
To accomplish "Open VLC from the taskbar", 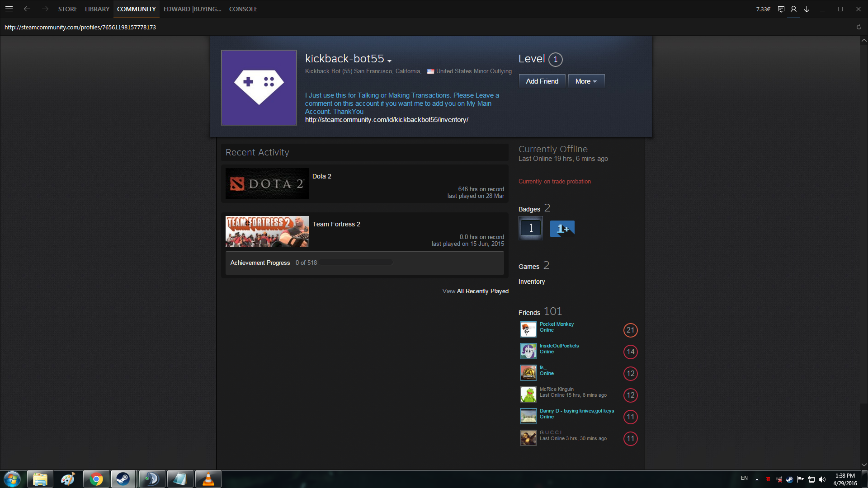I will click(x=208, y=479).
